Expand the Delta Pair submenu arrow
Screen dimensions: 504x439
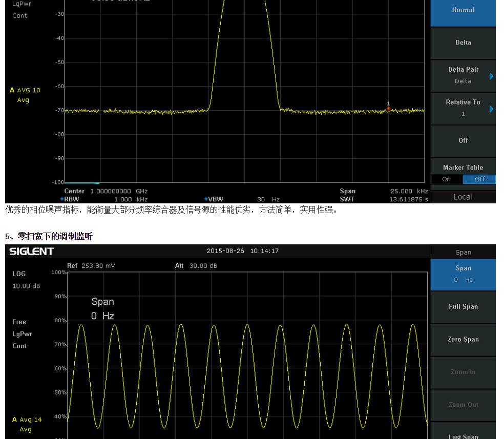[x=491, y=76]
